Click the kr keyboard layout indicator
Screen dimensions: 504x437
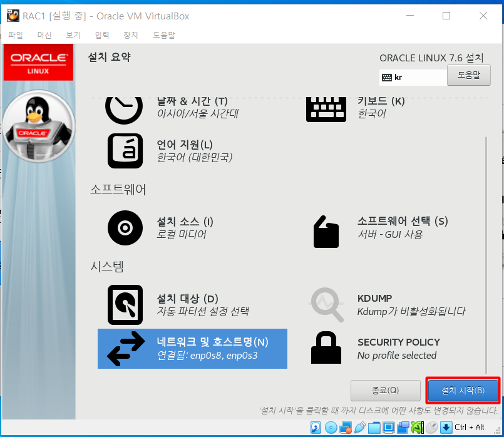coord(413,78)
